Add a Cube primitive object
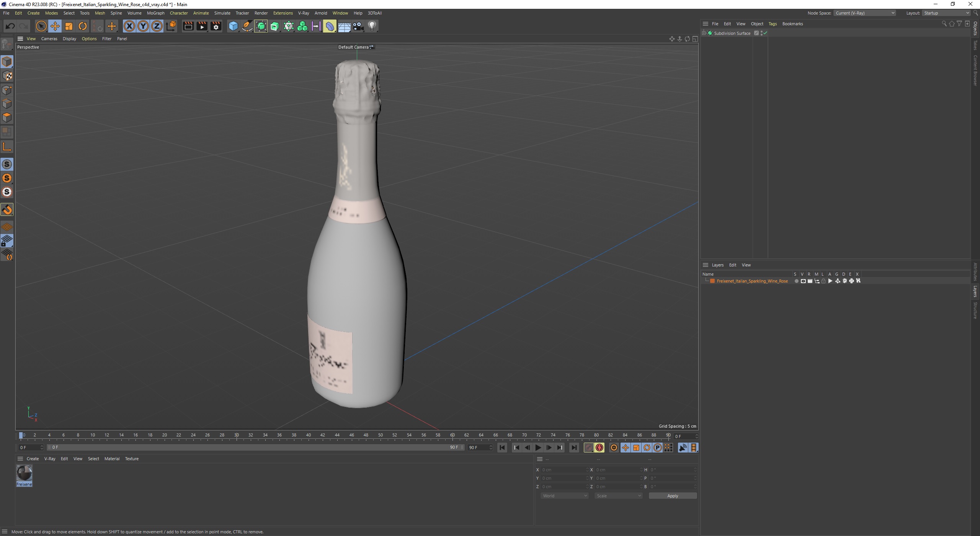Image resolution: width=980 pixels, height=536 pixels. tap(233, 26)
